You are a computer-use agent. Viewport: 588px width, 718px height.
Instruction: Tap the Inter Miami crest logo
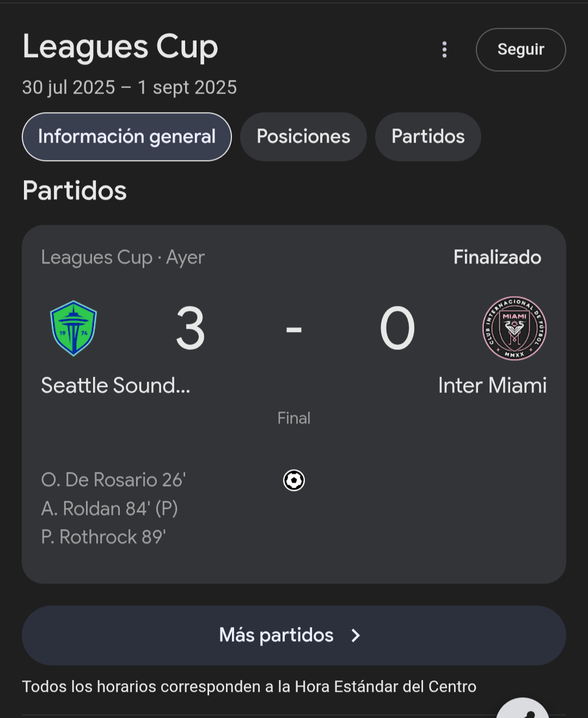[514, 328]
